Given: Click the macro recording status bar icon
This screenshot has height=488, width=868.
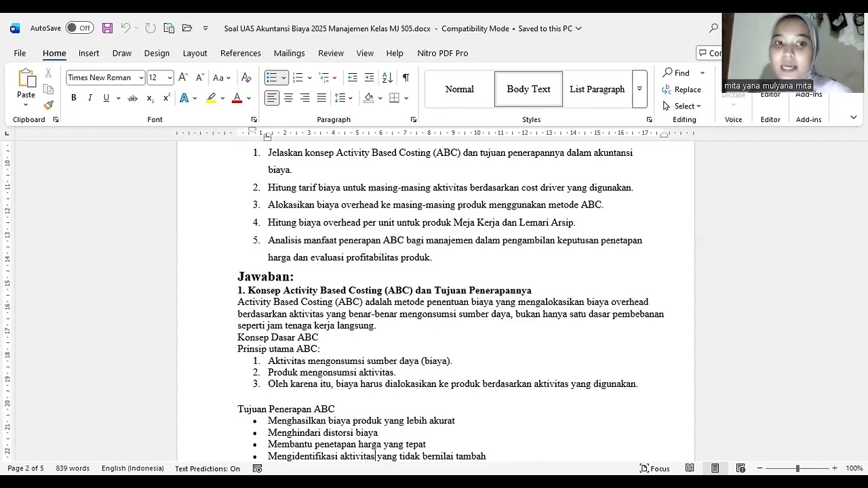Looking at the screenshot, I should (x=257, y=468).
